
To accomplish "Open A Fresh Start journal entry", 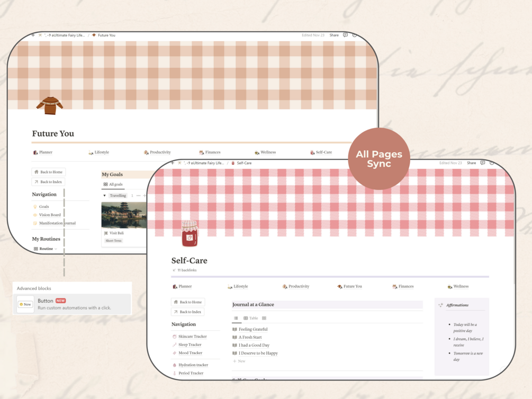I will coord(247,337).
